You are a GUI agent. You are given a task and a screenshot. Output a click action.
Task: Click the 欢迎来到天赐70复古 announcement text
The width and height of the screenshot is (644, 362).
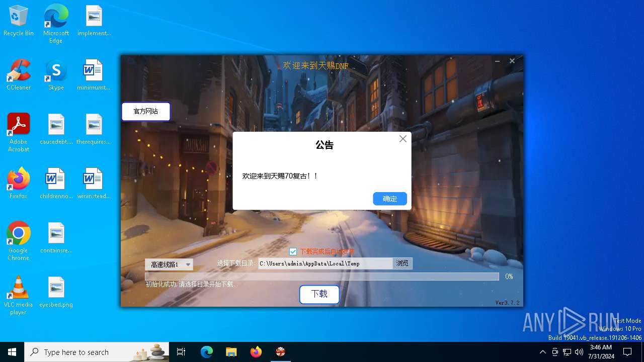280,176
